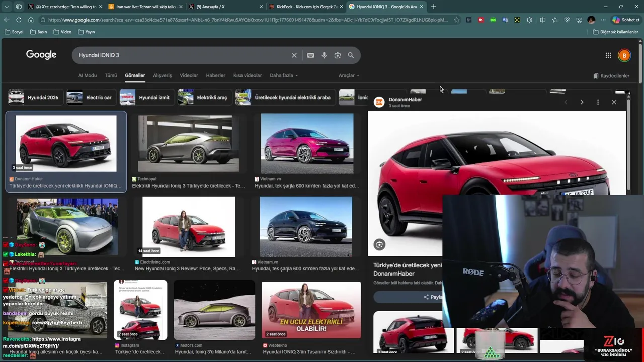644x362 pixels.
Task: Go back using the browser back arrow
Action: click(7, 20)
